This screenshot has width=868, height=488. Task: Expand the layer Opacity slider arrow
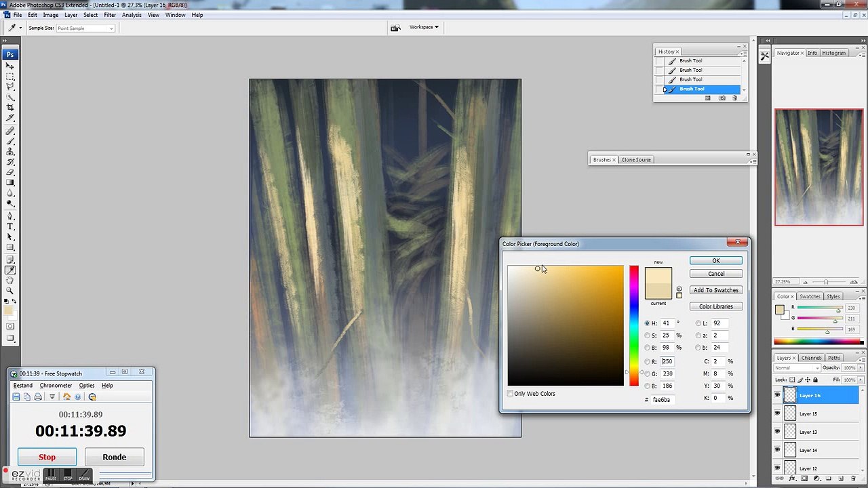pos(859,368)
